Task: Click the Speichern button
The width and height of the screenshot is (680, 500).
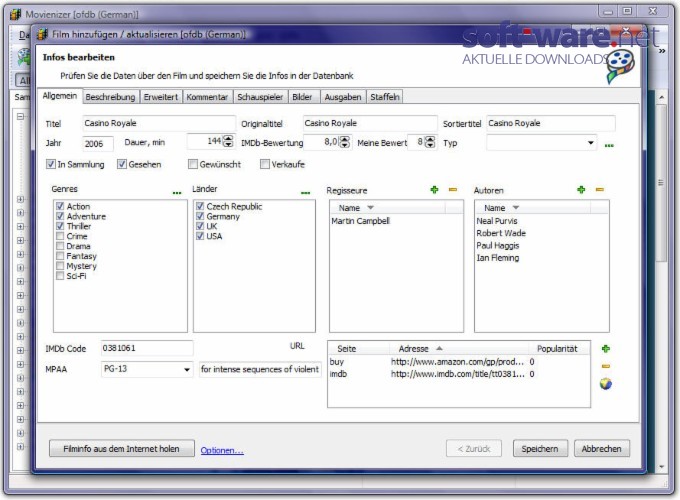Action: tap(540, 448)
